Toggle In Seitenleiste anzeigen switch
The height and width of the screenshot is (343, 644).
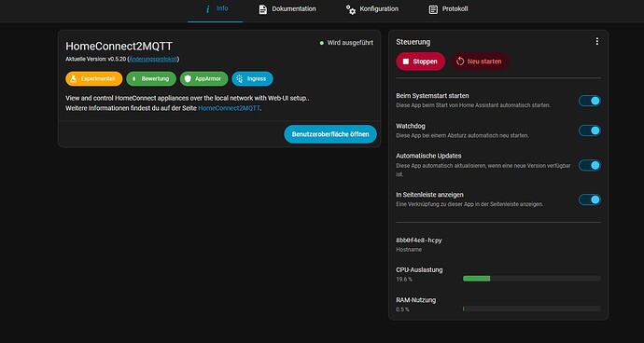point(590,199)
